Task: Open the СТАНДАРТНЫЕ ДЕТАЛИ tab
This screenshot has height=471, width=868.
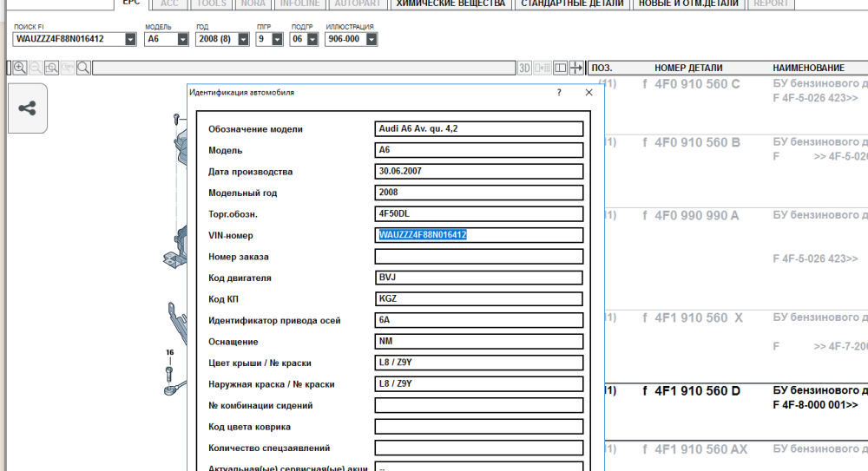Action: [572, 3]
